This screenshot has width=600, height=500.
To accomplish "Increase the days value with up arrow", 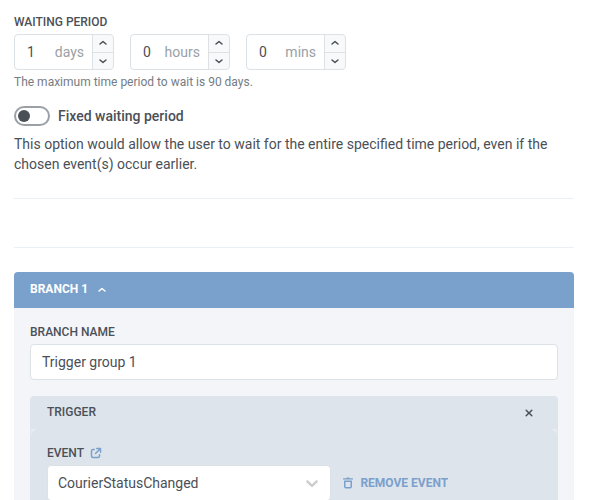I will 103,43.
